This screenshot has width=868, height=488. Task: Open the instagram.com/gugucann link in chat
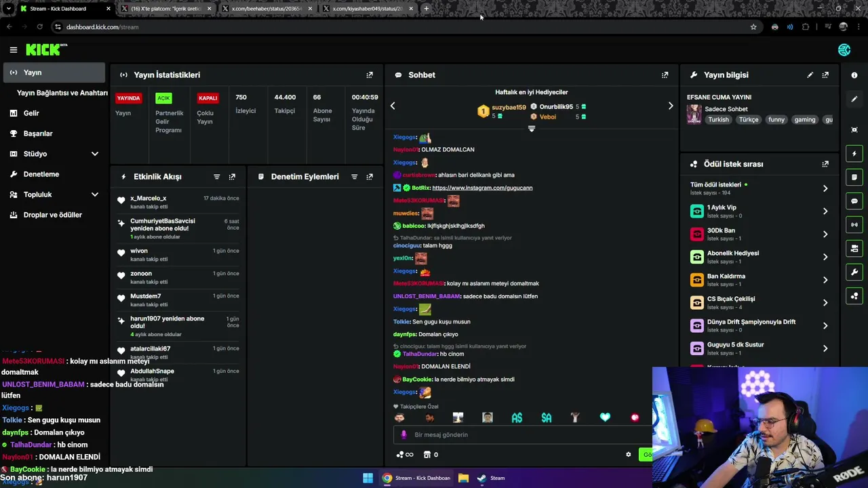click(x=482, y=188)
